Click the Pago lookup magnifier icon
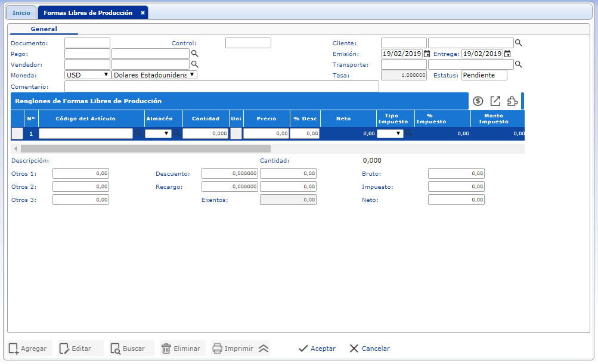The width and height of the screenshot is (598, 364). pyautogui.click(x=194, y=54)
